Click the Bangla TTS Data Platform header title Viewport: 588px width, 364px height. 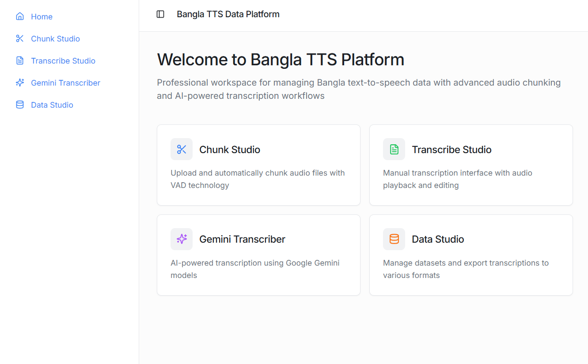pyautogui.click(x=228, y=14)
